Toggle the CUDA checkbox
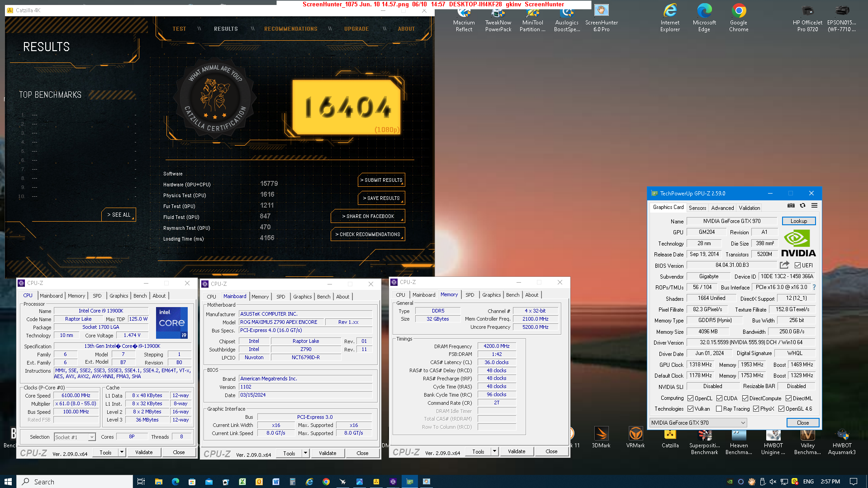Image resolution: width=868 pixels, height=488 pixels. click(x=720, y=398)
